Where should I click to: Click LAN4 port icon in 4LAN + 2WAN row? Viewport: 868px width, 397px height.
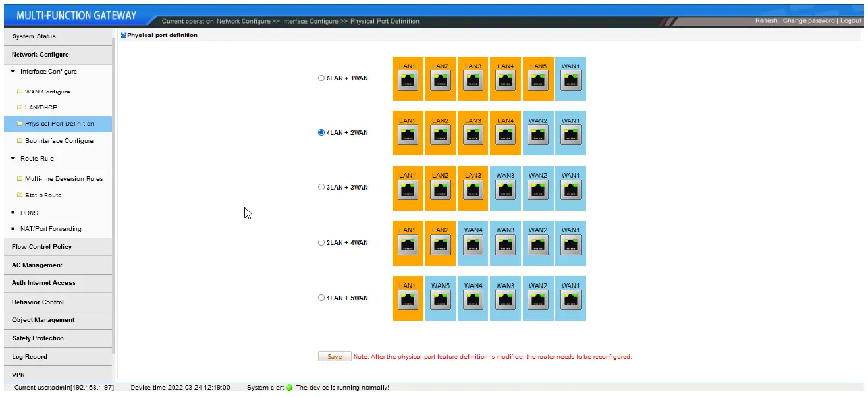[x=505, y=135]
